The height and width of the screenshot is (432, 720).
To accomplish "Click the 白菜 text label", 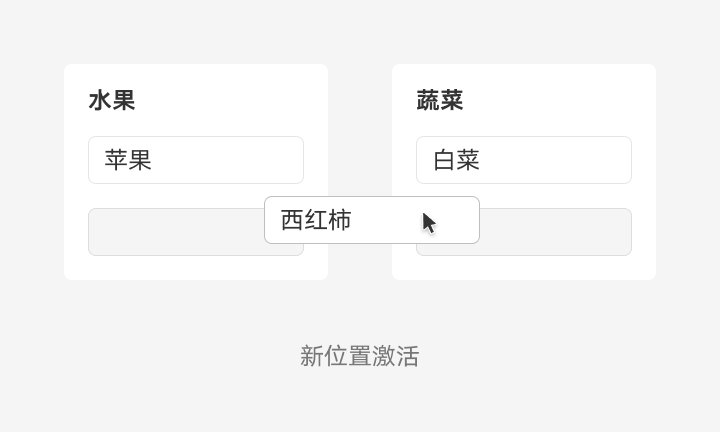I will (456, 160).
